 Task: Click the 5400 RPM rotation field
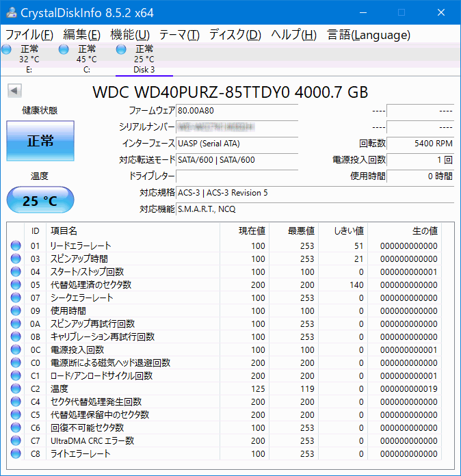point(421,144)
